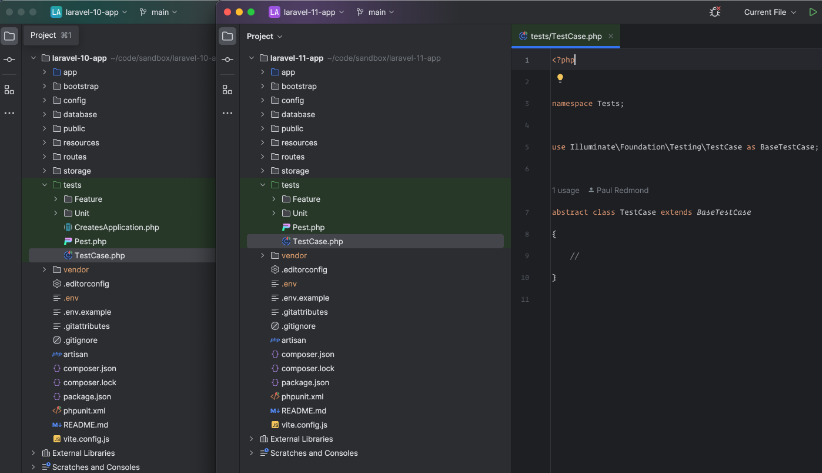Collapse tests folder in laravel-11-app tree
Image resolution: width=822 pixels, height=473 pixels.
pyautogui.click(x=263, y=185)
